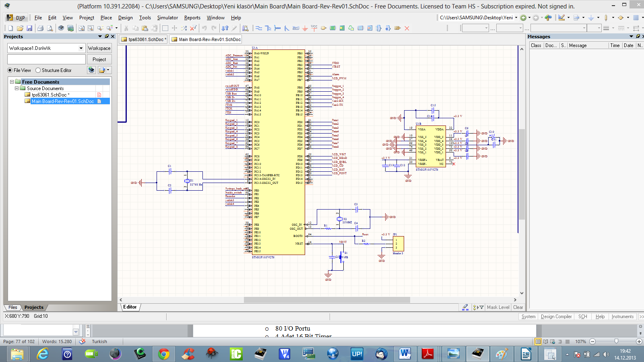Click the editor horizontal scrollbar thumb

tap(327, 300)
